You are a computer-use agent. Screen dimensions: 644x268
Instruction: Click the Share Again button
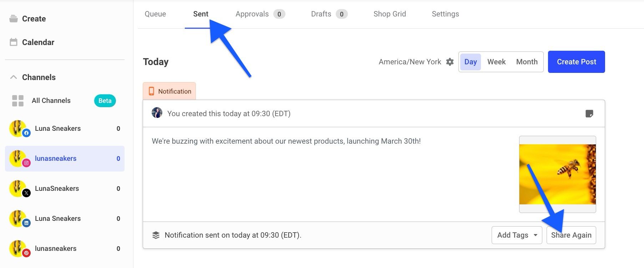[x=571, y=235]
